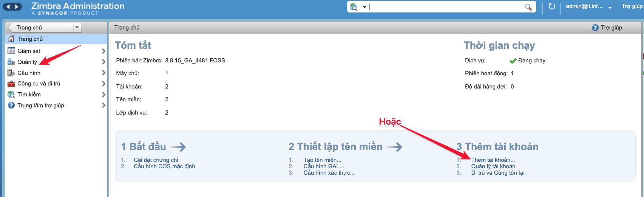Open Trợ giúp in the top-right header
Screen dimensions: 644x197
632,6
